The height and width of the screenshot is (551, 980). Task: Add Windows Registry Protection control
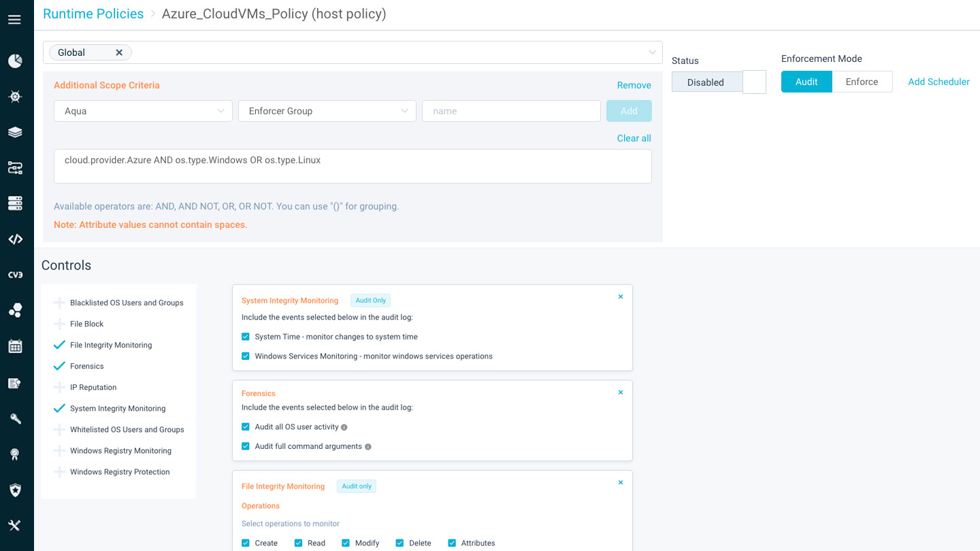pos(60,471)
